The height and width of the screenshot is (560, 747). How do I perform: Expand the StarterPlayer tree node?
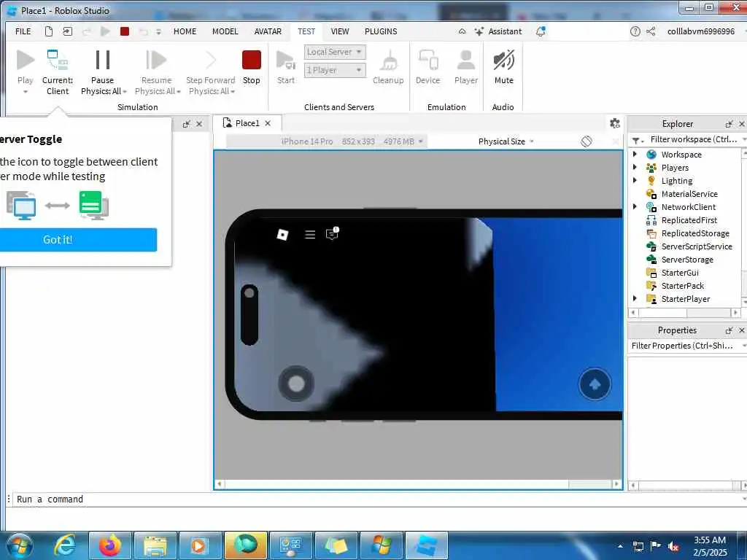point(635,298)
